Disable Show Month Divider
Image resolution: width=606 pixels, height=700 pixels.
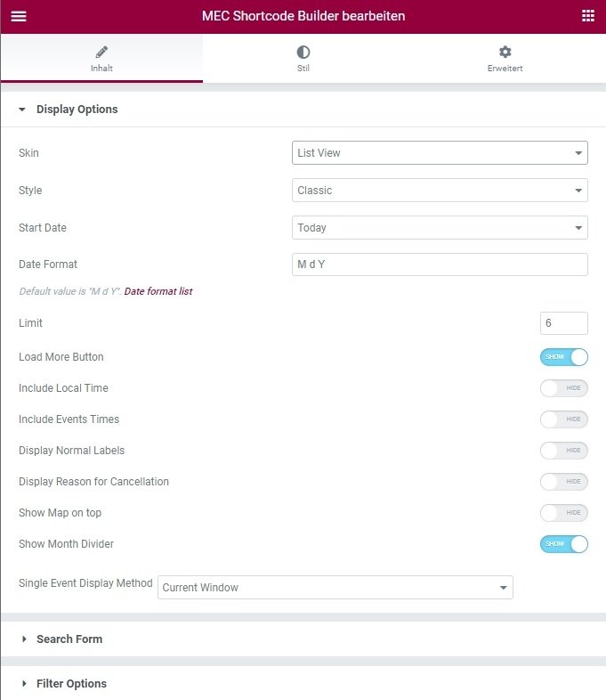click(x=564, y=544)
